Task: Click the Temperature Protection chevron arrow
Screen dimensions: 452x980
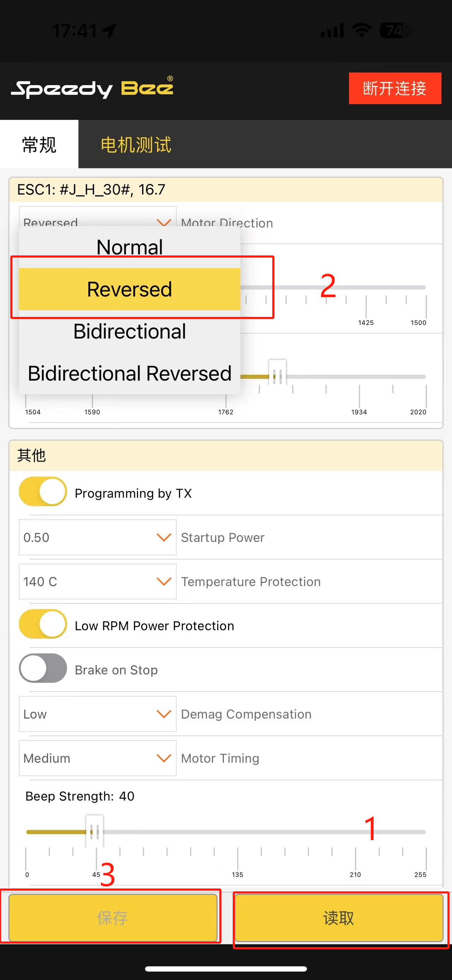Action: point(164,581)
